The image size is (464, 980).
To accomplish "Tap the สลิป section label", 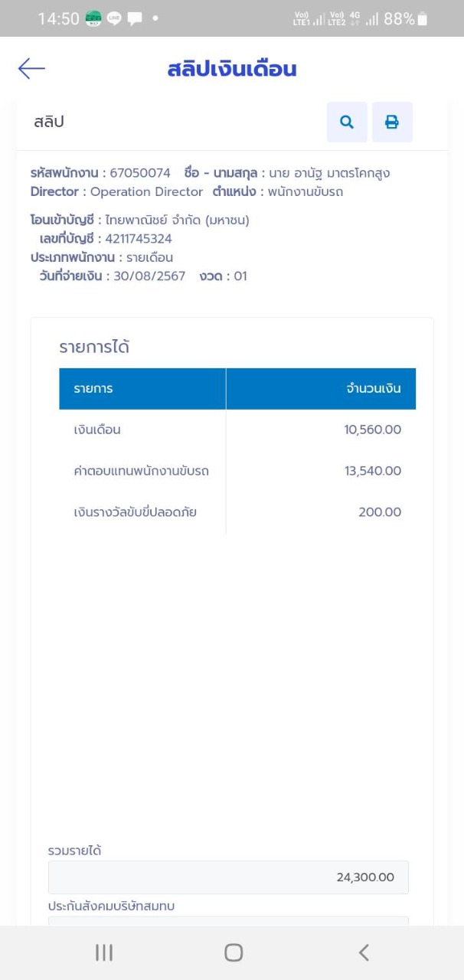I will [49, 122].
